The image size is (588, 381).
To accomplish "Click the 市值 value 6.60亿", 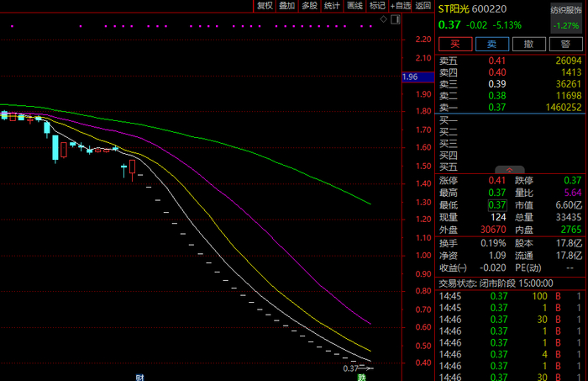I will [569, 205].
